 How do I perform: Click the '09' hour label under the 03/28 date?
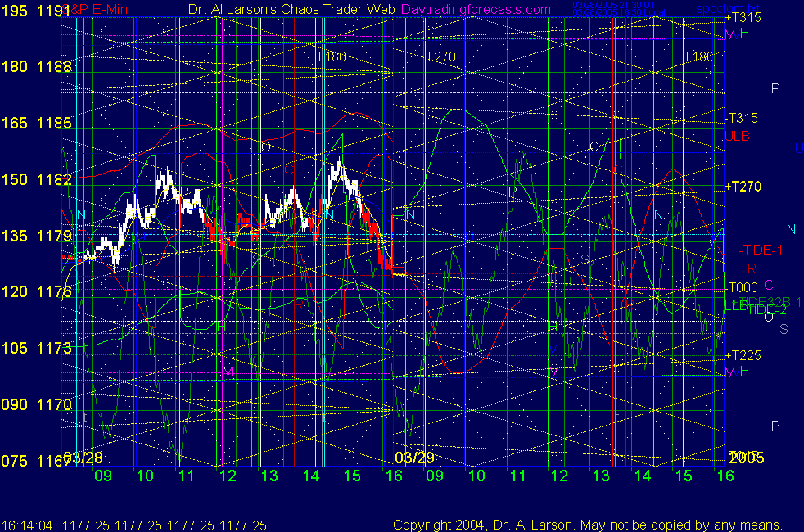tap(103, 476)
